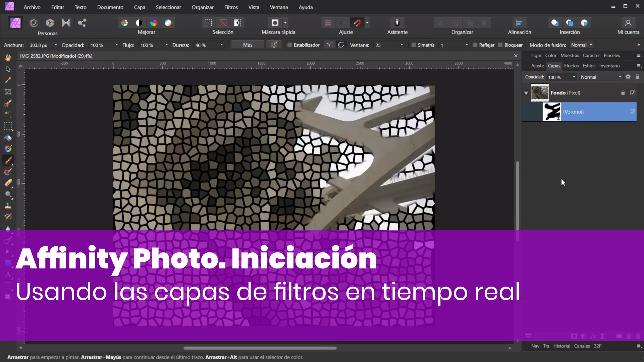This screenshot has width=644, height=362.
Task: Apply Auto Contrast enhancement
Action: coord(139,23)
